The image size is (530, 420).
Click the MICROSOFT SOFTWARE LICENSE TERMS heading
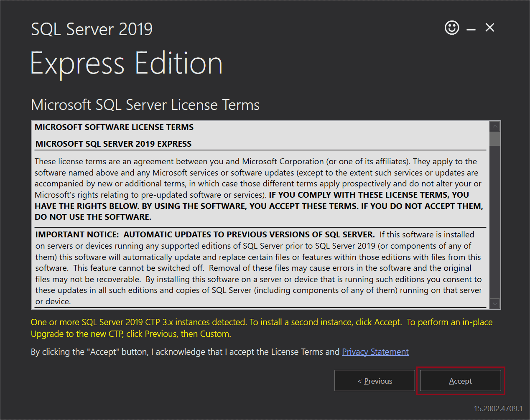(114, 127)
